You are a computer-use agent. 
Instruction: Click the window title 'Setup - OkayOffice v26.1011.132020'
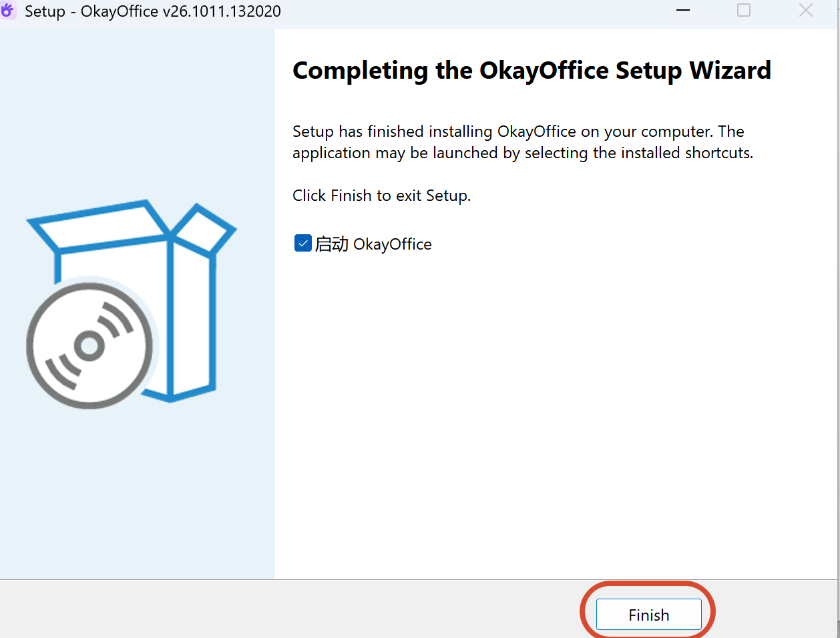153,11
